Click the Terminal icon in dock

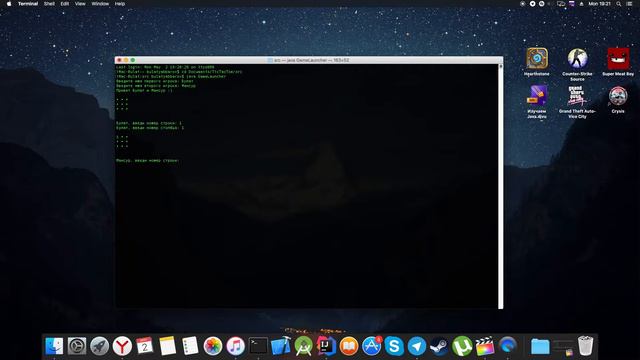click(258, 346)
